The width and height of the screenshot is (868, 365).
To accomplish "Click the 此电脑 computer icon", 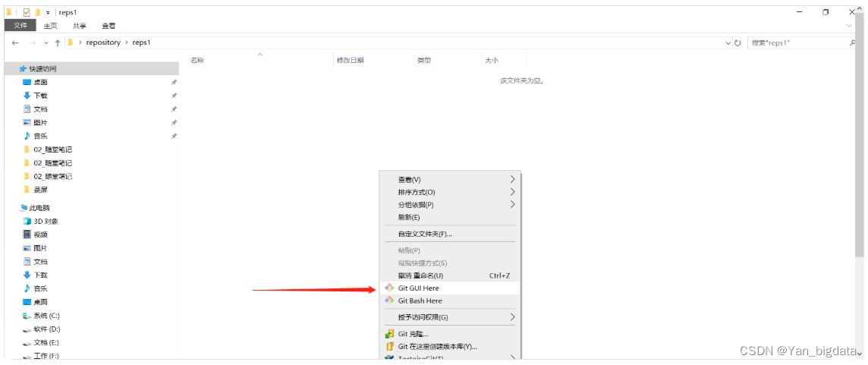I will [x=24, y=208].
